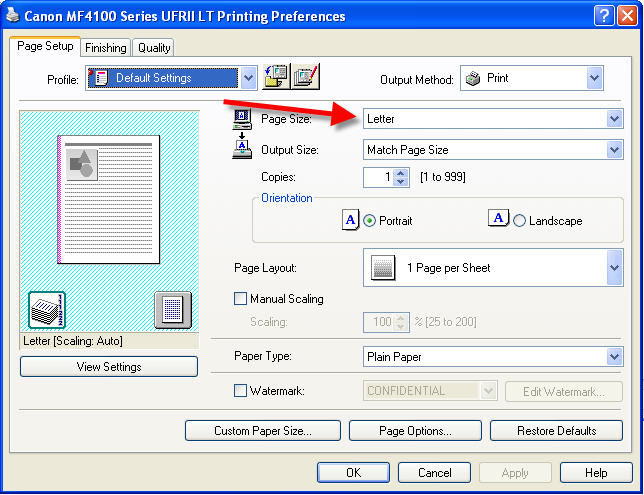Enable the Watermark checkbox
The width and height of the screenshot is (644, 495).
(240, 391)
